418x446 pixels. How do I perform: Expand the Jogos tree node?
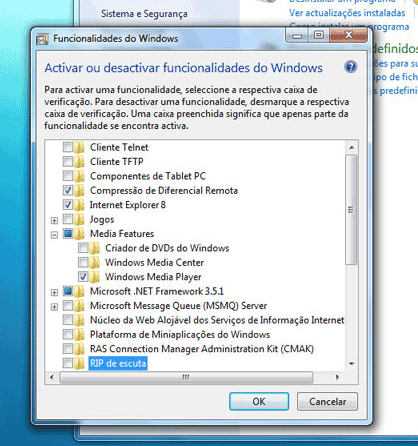click(54, 220)
